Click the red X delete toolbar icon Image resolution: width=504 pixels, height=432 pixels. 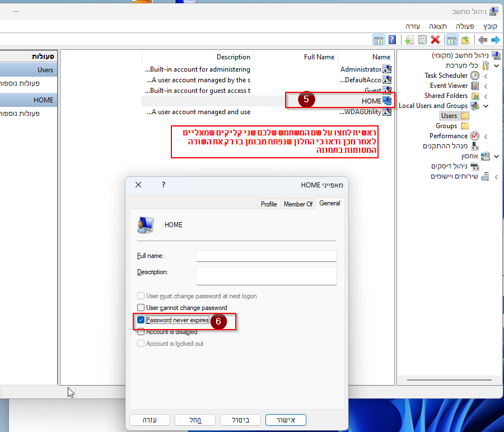pyautogui.click(x=435, y=40)
